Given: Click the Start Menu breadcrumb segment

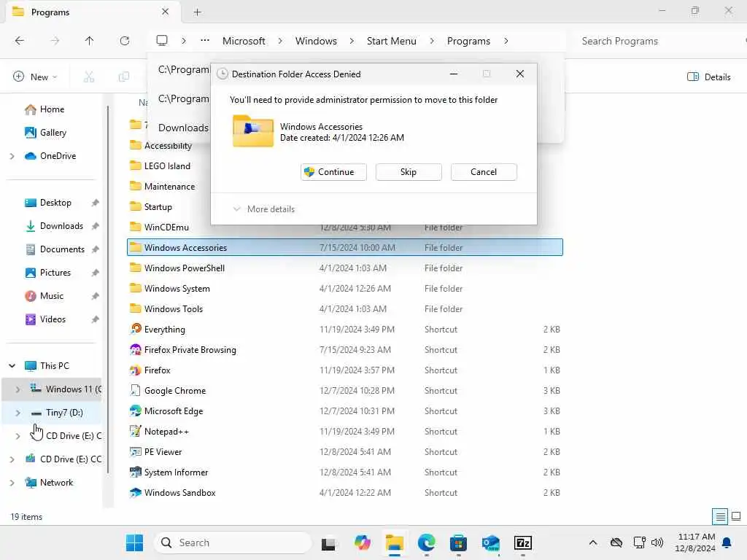Looking at the screenshot, I should [x=391, y=41].
